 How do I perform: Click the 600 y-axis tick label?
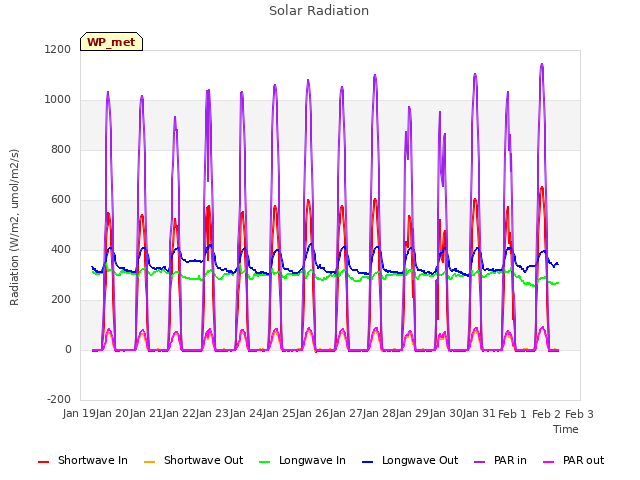[x=61, y=200]
